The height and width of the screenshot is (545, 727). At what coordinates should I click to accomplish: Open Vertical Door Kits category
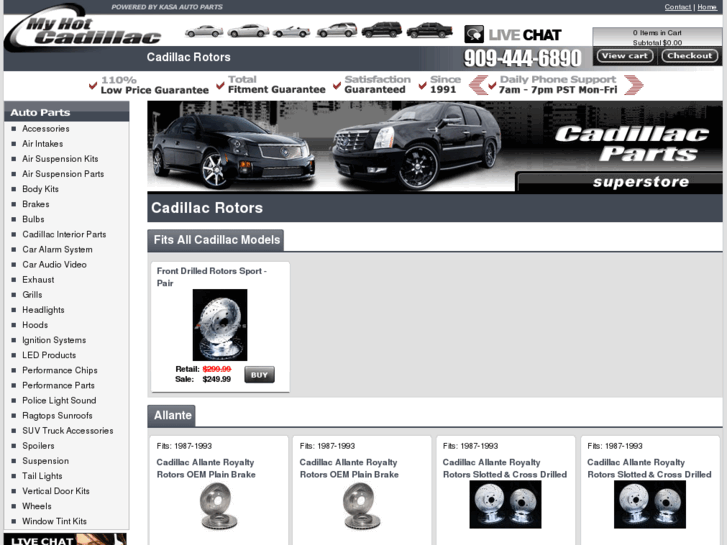(x=56, y=491)
